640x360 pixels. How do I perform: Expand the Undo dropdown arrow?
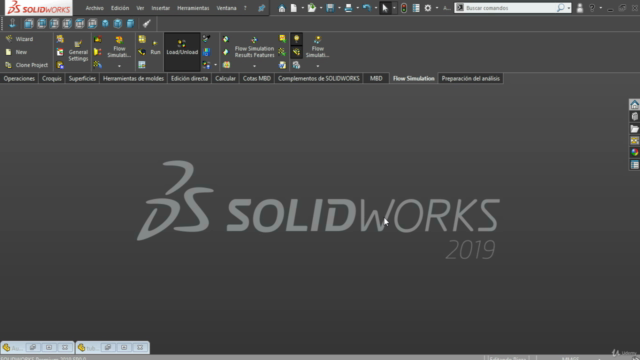click(376, 8)
